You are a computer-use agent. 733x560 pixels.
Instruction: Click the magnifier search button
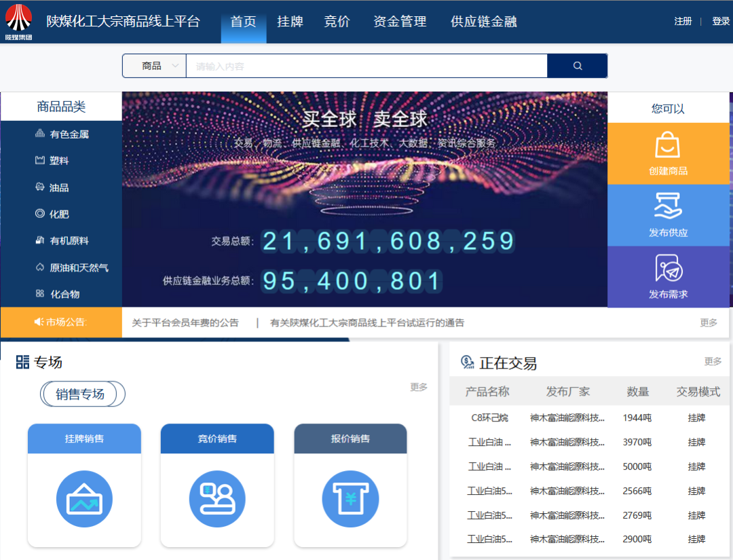pos(578,66)
